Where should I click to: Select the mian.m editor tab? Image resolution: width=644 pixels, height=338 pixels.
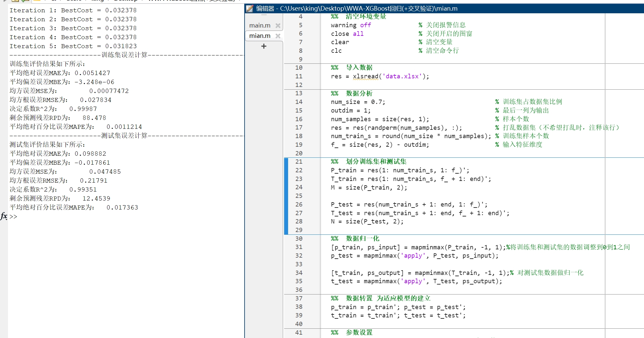point(259,36)
